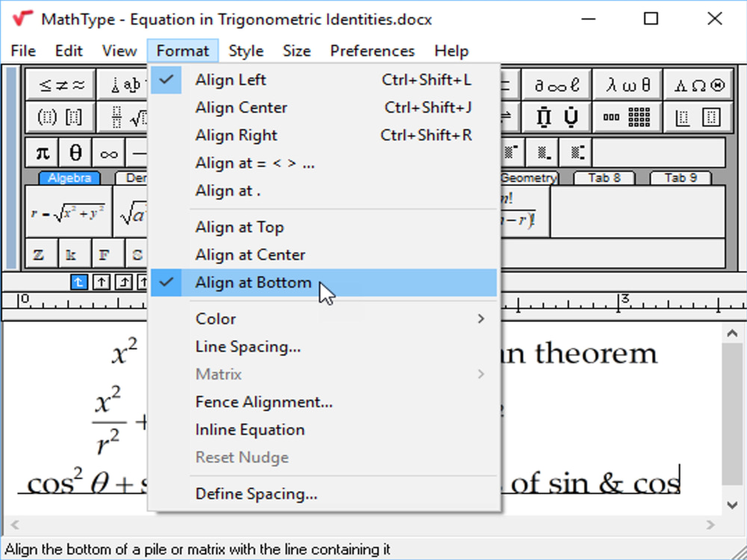747x560 pixels.
Task: Toggle the checked Align at Bottom option
Action: click(324, 282)
